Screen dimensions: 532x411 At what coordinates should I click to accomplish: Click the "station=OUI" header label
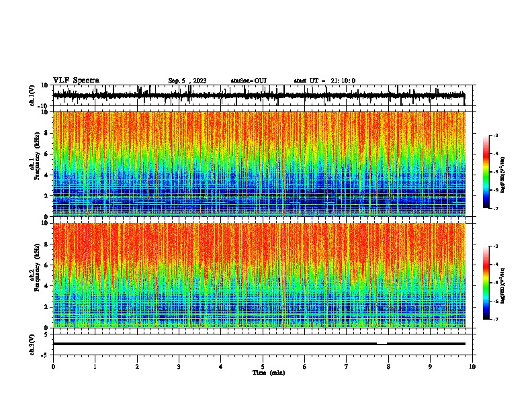(249, 81)
